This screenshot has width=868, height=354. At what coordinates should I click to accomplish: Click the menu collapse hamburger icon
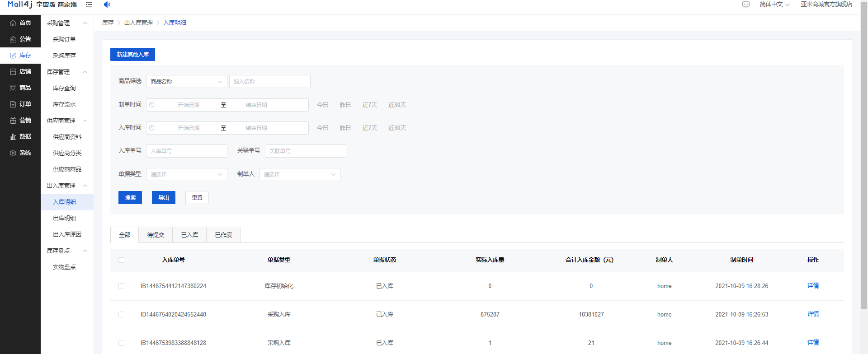[x=89, y=5]
